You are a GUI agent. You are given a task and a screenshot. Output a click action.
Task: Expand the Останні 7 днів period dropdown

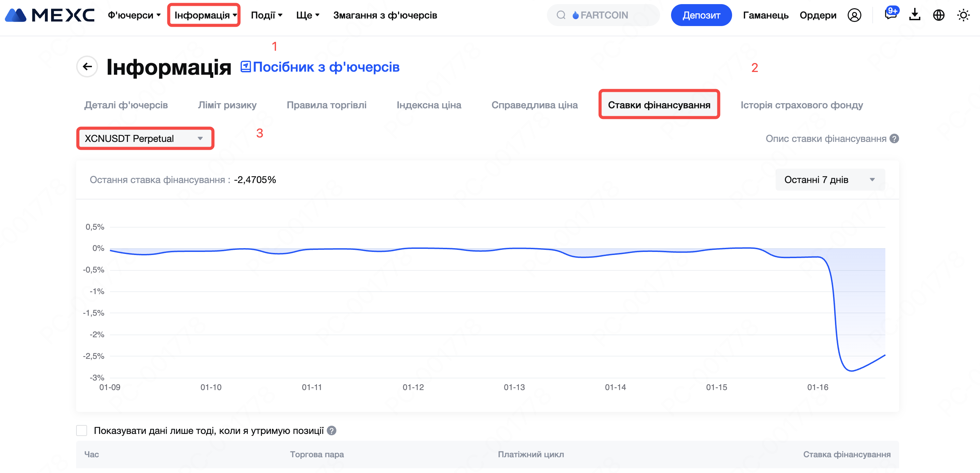coord(830,180)
